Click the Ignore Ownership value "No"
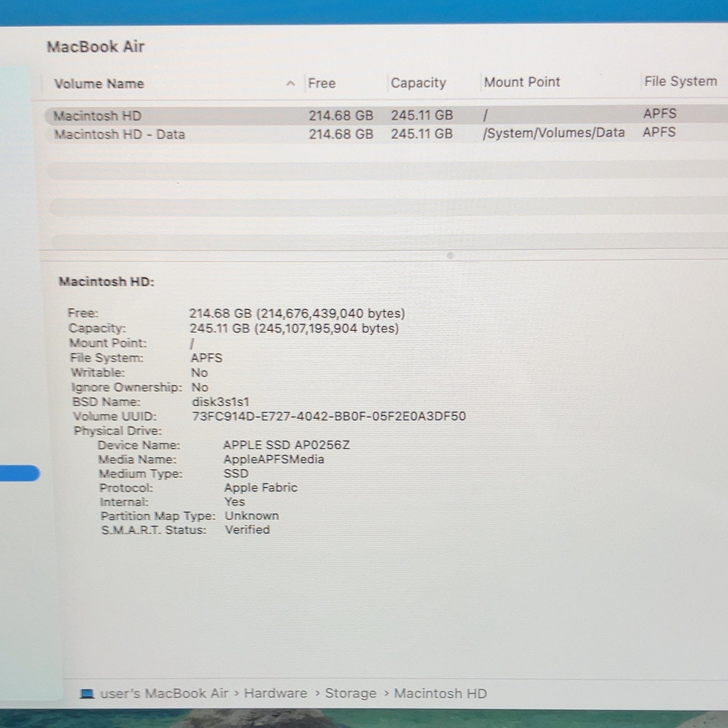The height and width of the screenshot is (728, 728). coord(200,387)
